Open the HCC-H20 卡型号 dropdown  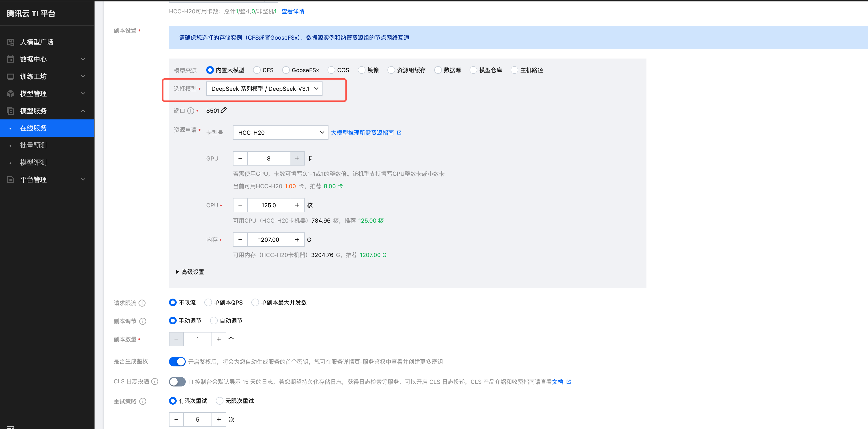click(280, 133)
